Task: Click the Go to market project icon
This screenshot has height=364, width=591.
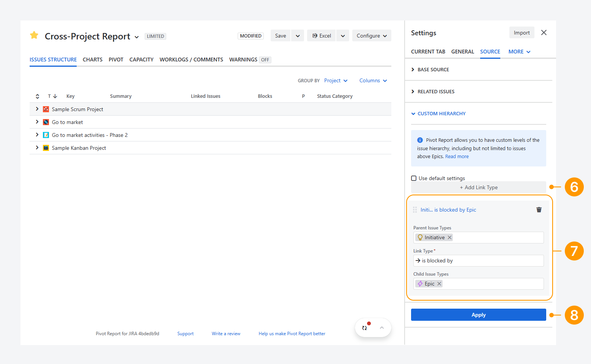Action: click(46, 122)
